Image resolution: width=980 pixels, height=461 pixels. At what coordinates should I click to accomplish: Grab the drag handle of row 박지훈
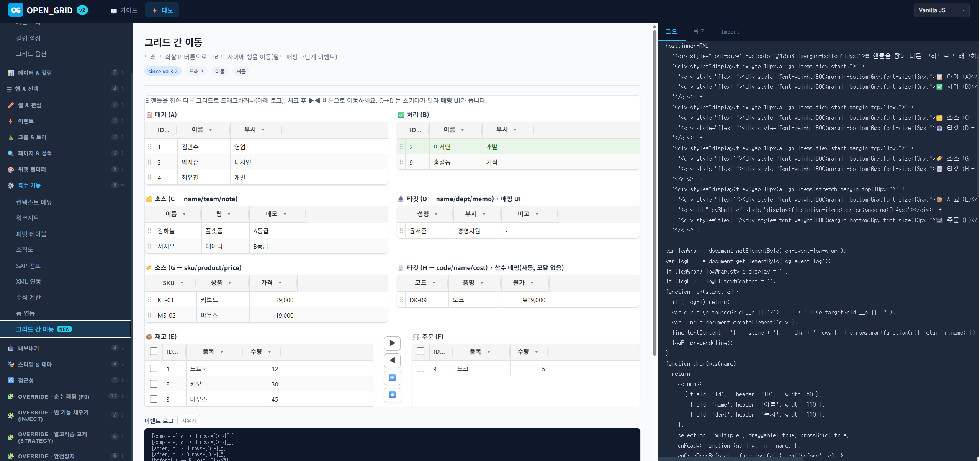(149, 162)
